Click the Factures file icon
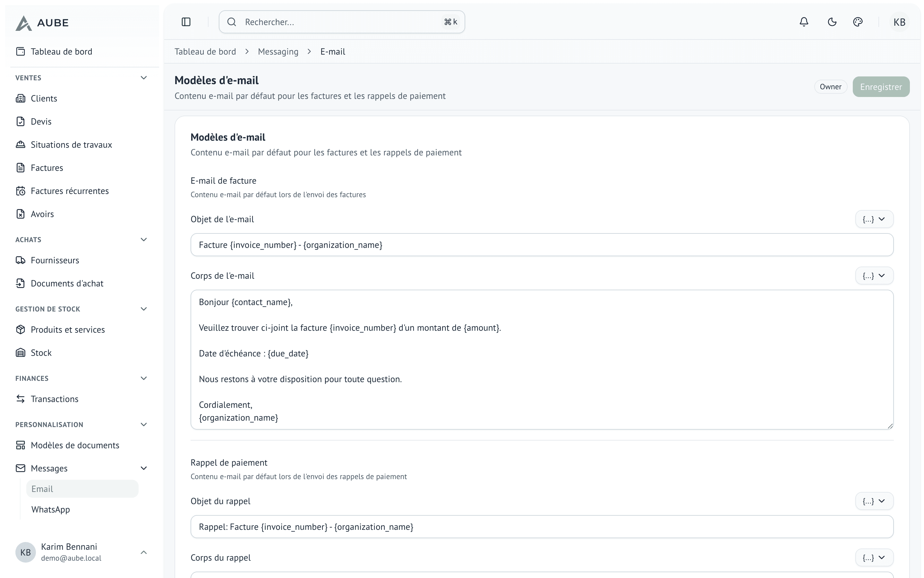Screen dimensions: 924x578 [21, 167]
